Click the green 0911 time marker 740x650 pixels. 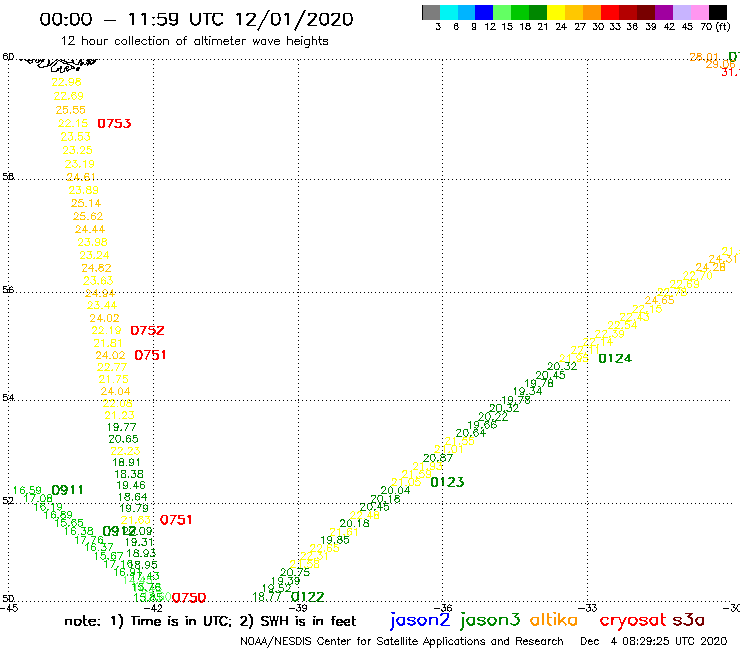[x=67, y=490]
